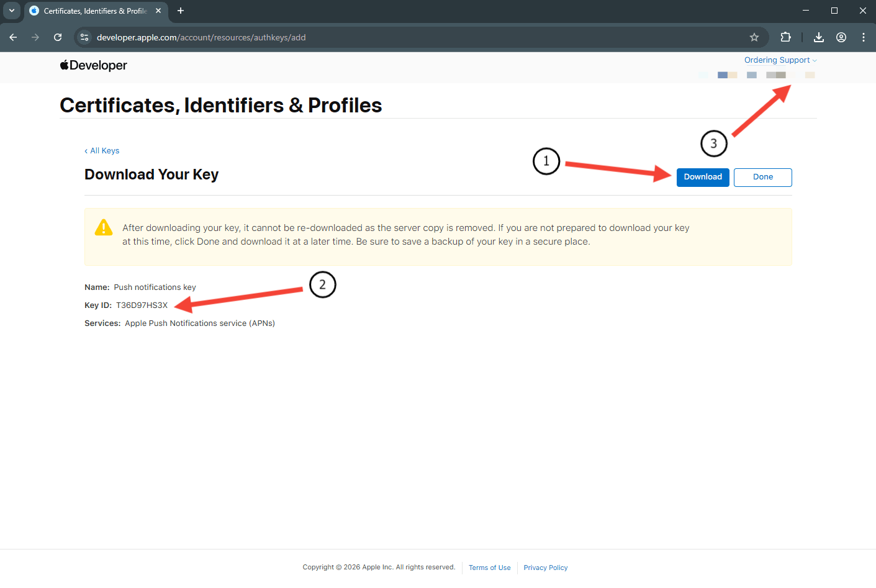This screenshot has height=588, width=876.
Task: Open site information icon in address bar
Action: 84,37
